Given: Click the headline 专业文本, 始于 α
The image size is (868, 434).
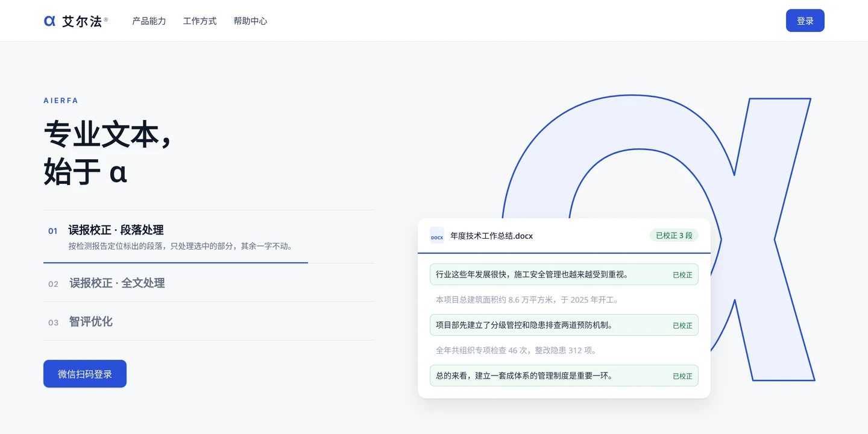Looking at the screenshot, I should pyautogui.click(x=108, y=153).
